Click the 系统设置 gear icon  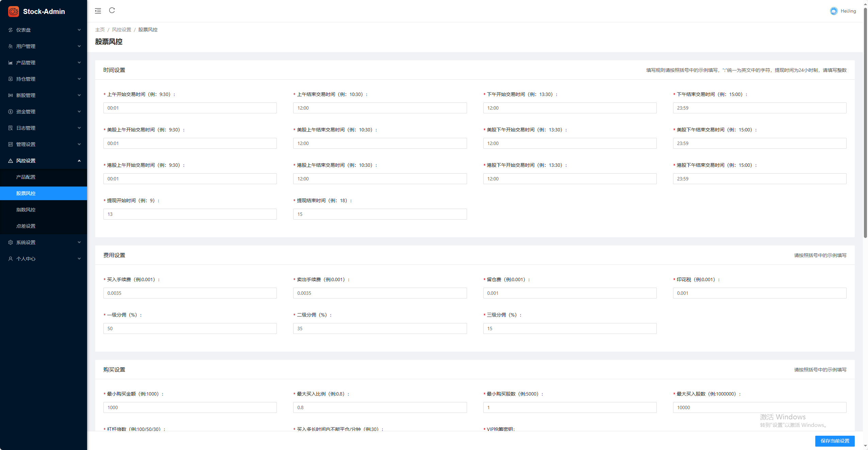tap(11, 242)
